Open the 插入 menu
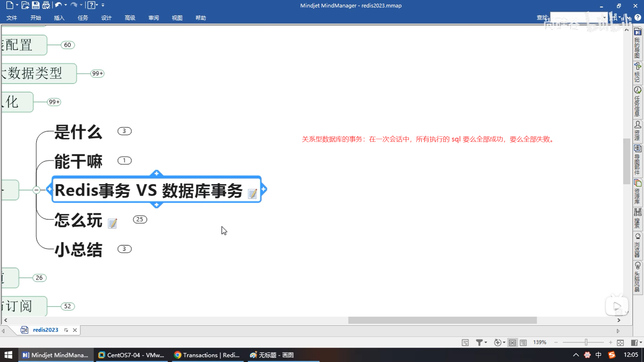644x362 pixels. (59, 18)
